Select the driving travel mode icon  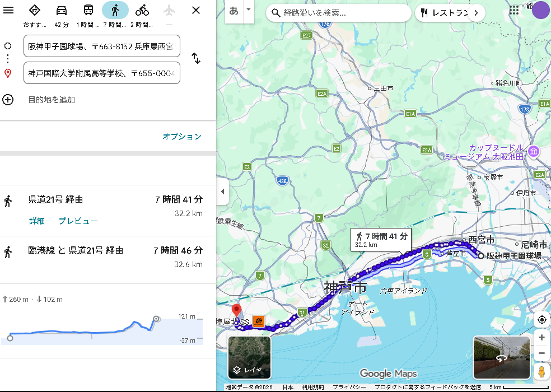pos(62,10)
